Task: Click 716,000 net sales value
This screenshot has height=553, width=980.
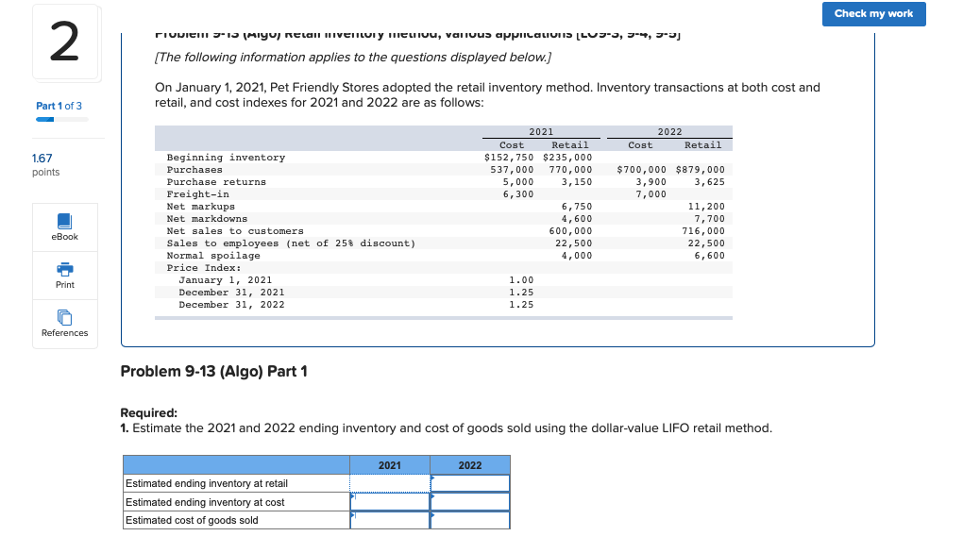Action: pos(703,231)
